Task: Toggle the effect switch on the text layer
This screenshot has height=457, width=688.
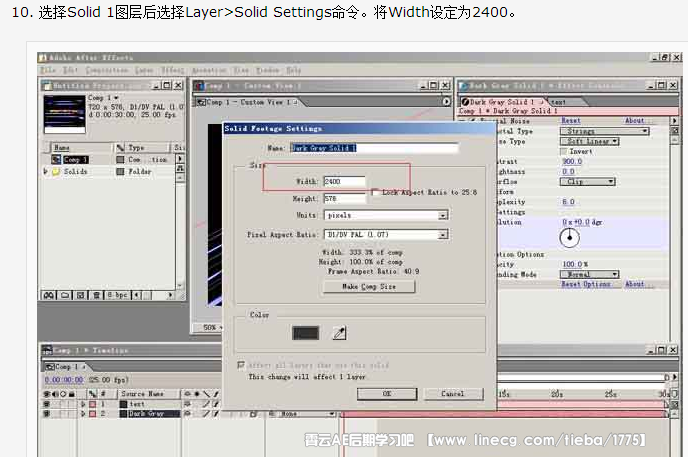Action: (x=216, y=404)
